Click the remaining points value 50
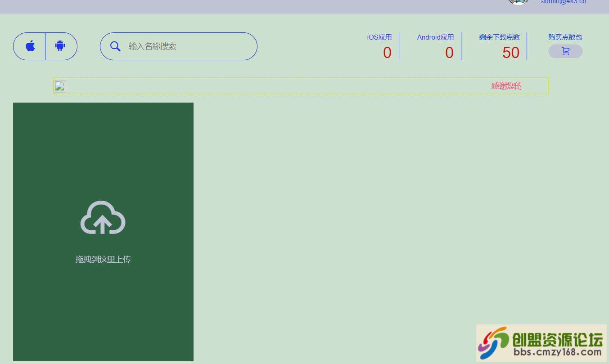Screen dimensions: 609x364 pos(511,53)
